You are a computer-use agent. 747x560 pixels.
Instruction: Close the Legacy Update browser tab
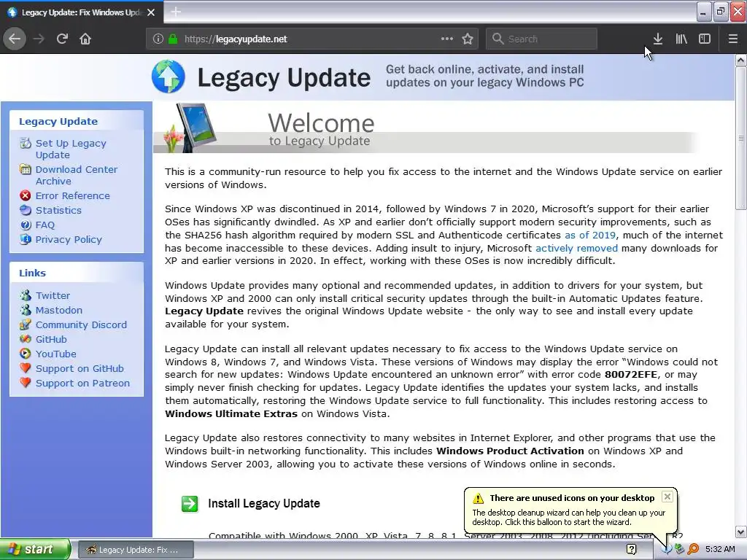[x=151, y=12]
